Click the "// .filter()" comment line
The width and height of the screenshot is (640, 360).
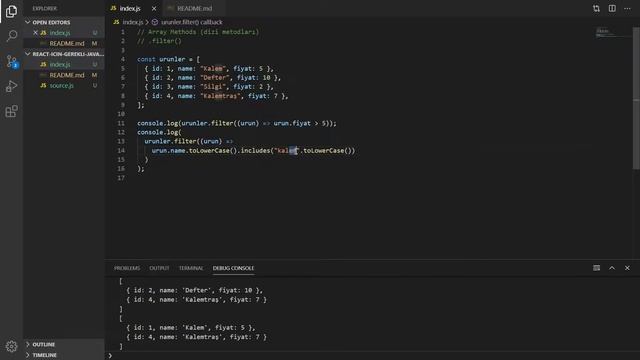click(159, 41)
